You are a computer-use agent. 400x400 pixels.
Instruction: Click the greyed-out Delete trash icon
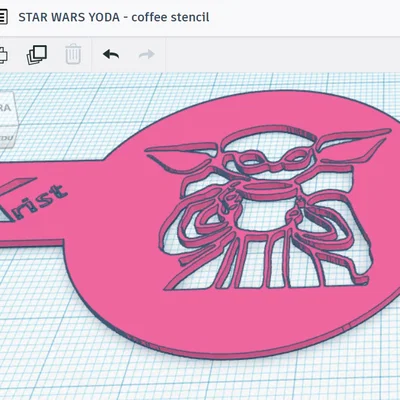[x=73, y=54]
